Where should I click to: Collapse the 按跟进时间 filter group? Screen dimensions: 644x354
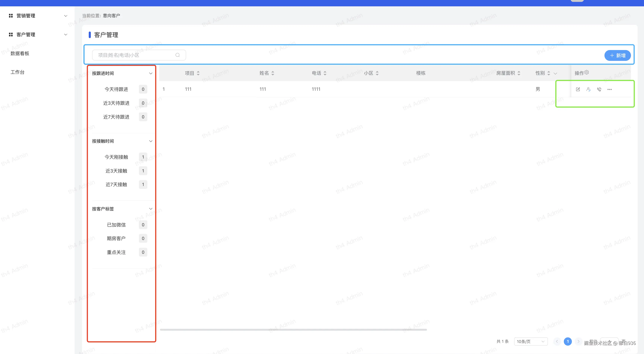click(150, 73)
